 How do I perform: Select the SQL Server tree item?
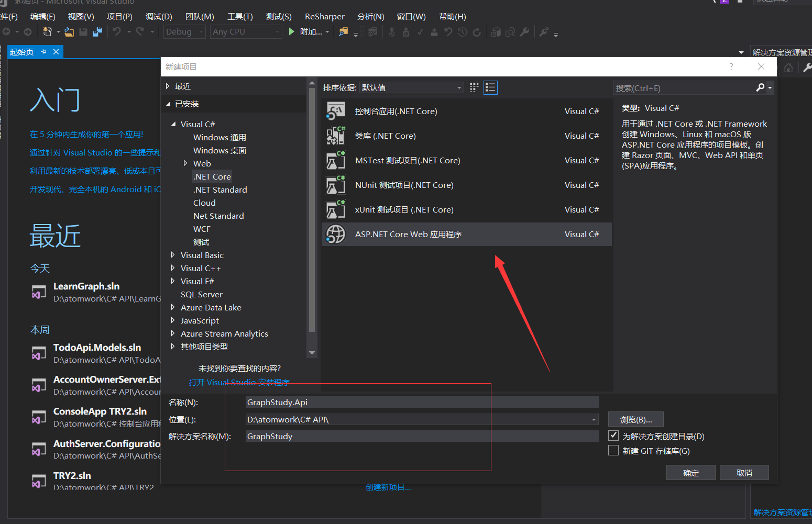[x=202, y=294]
